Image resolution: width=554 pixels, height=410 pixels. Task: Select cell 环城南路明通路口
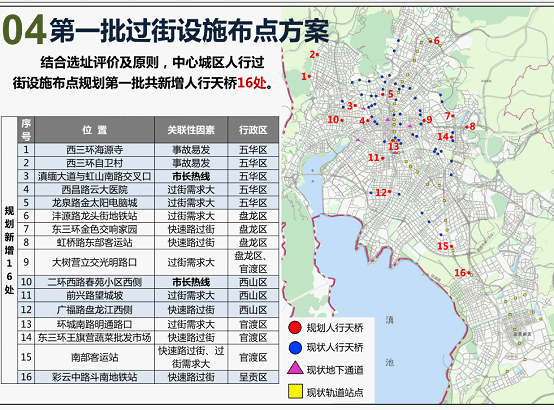(94, 324)
